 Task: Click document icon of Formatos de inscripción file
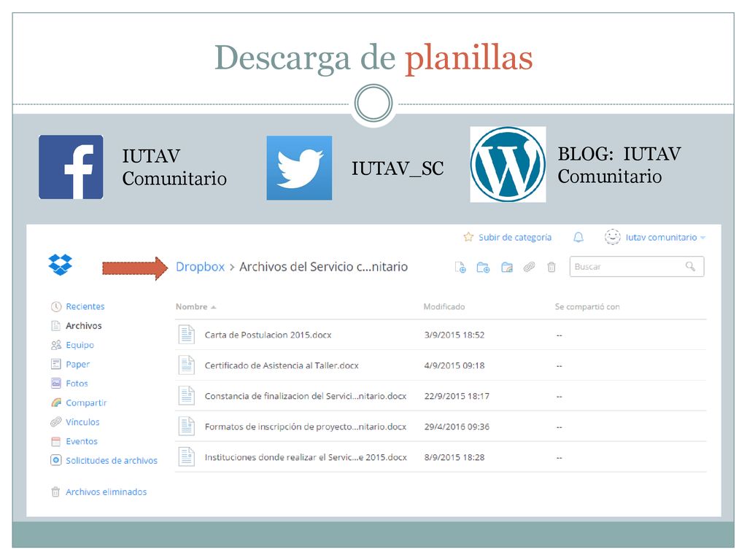[187, 426]
